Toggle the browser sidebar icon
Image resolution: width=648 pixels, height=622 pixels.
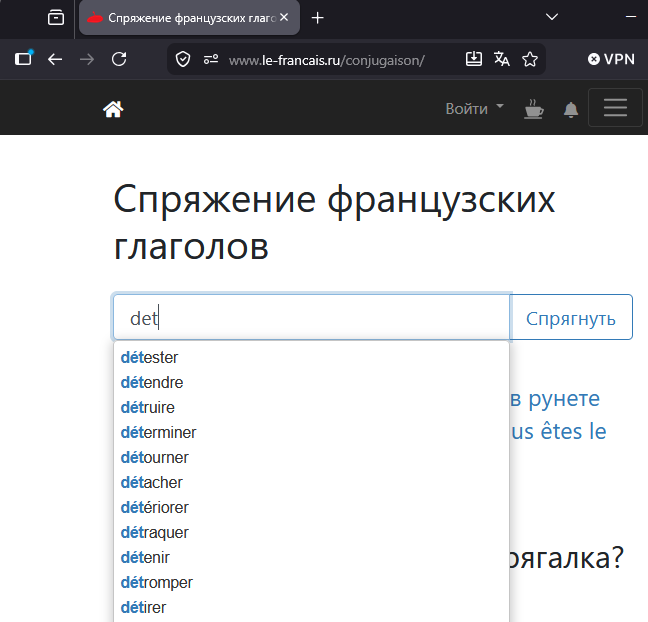[24, 59]
